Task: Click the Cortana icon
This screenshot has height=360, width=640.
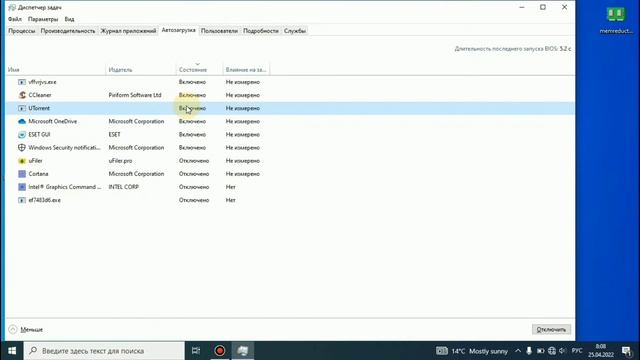Action: click(22, 174)
